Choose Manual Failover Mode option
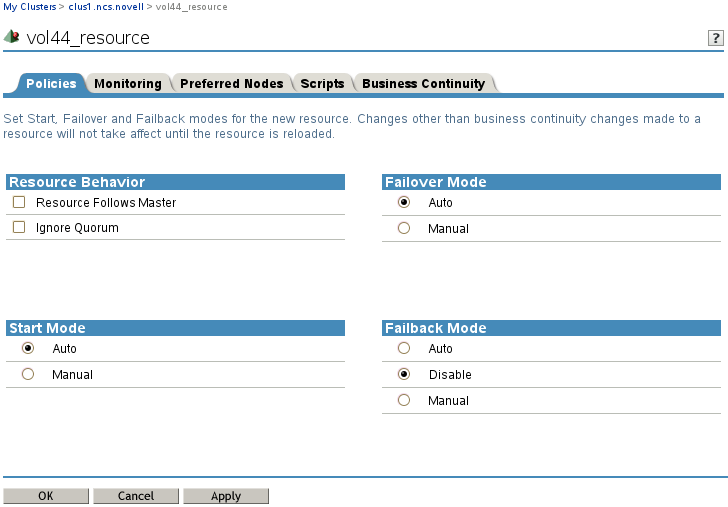The height and width of the screenshot is (507, 728). click(404, 228)
